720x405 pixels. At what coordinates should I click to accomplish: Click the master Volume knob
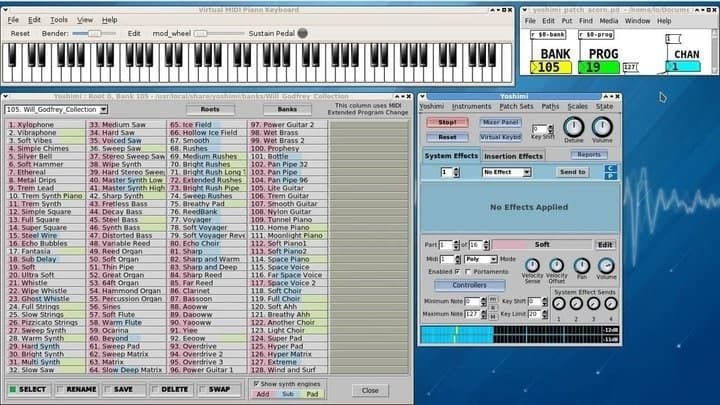tap(602, 126)
